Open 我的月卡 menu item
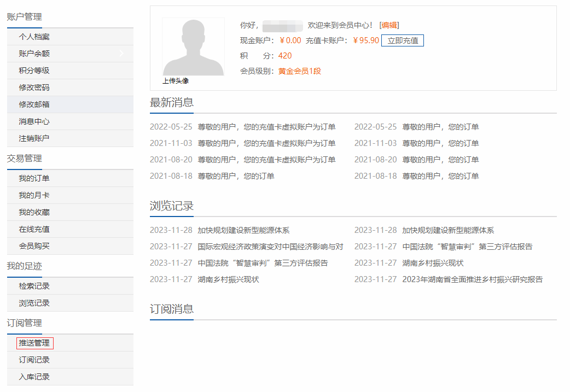The width and height of the screenshot is (570, 392). pyautogui.click(x=34, y=195)
